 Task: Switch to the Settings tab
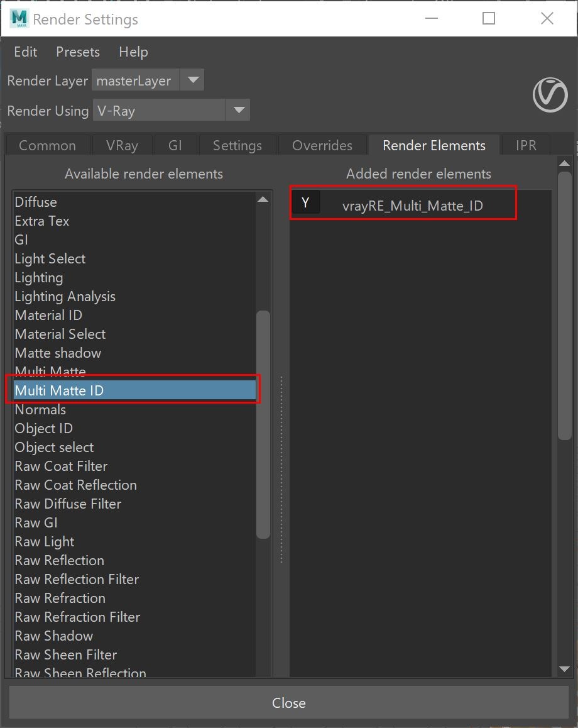237,145
